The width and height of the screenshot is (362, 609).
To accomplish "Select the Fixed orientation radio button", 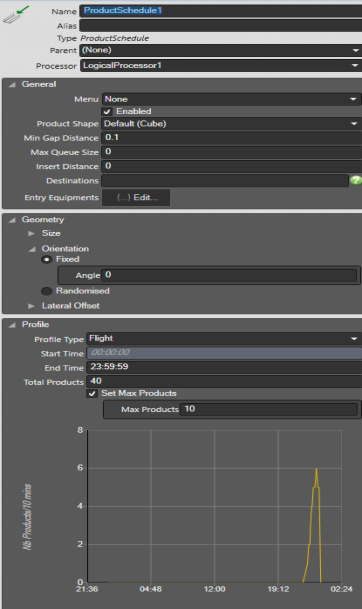I will [x=47, y=259].
